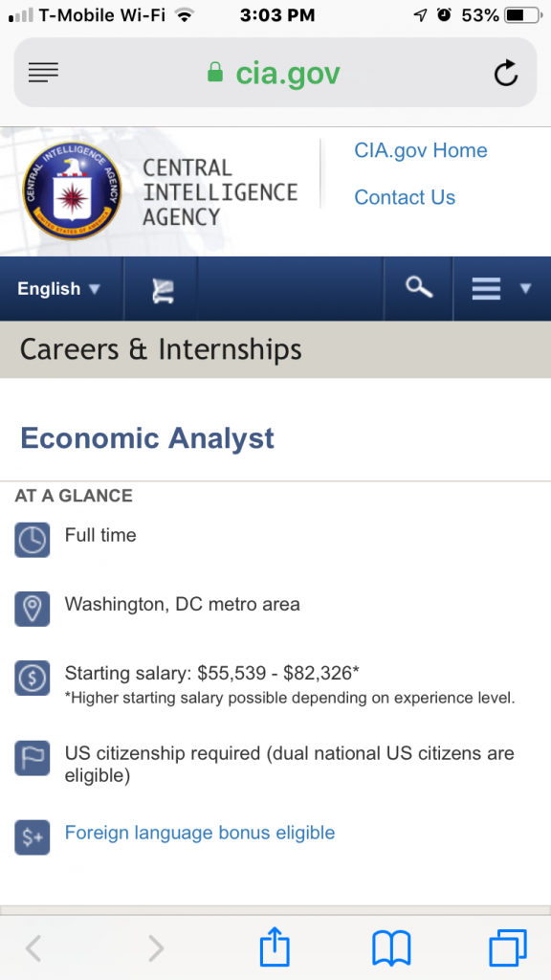Tap the Economic Analyst heading
This screenshot has height=980, width=551.
coord(147,438)
